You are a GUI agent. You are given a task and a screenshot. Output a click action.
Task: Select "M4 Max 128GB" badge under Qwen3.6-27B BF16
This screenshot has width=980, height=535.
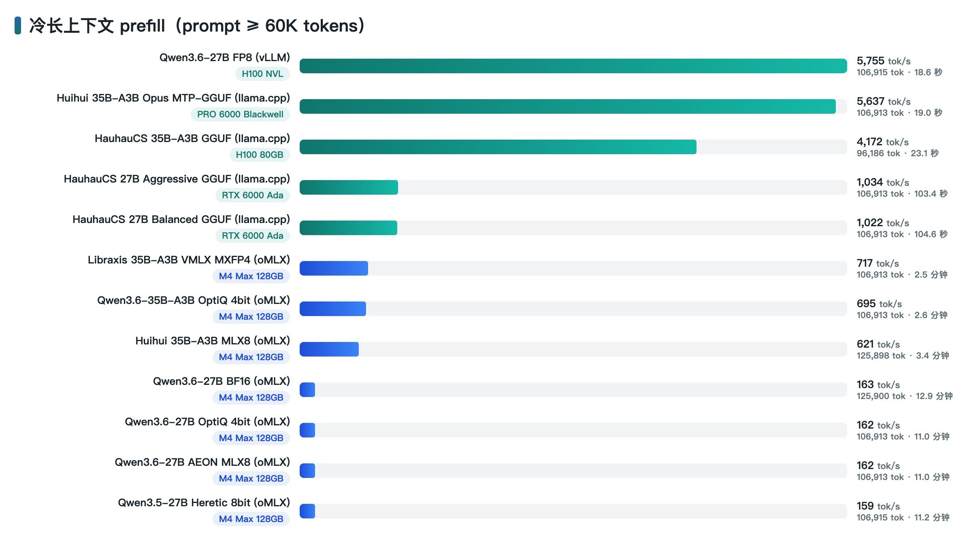point(251,397)
